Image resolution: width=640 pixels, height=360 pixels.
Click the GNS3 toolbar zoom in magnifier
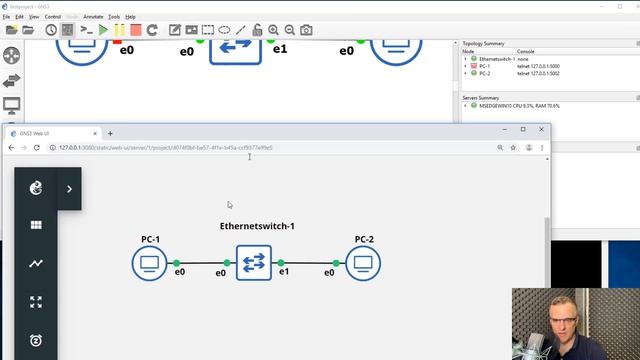click(x=273, y=30)
